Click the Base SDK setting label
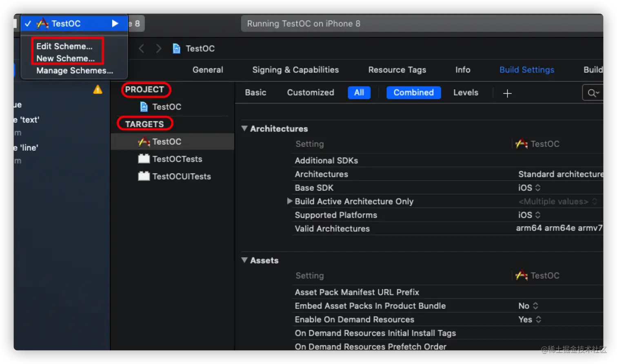Viewport: 617px width, 364px height. tap(314, 188)
